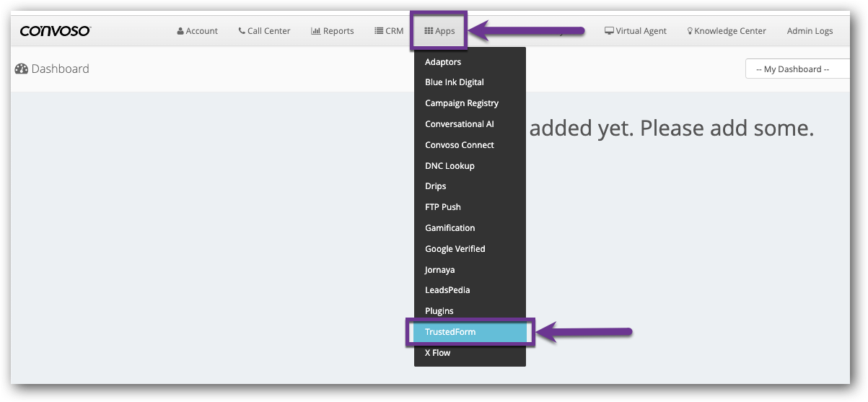Image resolution: width=868 pixels, height=402 pixels.
Task: Open the Apps menu
Action: 439,31
